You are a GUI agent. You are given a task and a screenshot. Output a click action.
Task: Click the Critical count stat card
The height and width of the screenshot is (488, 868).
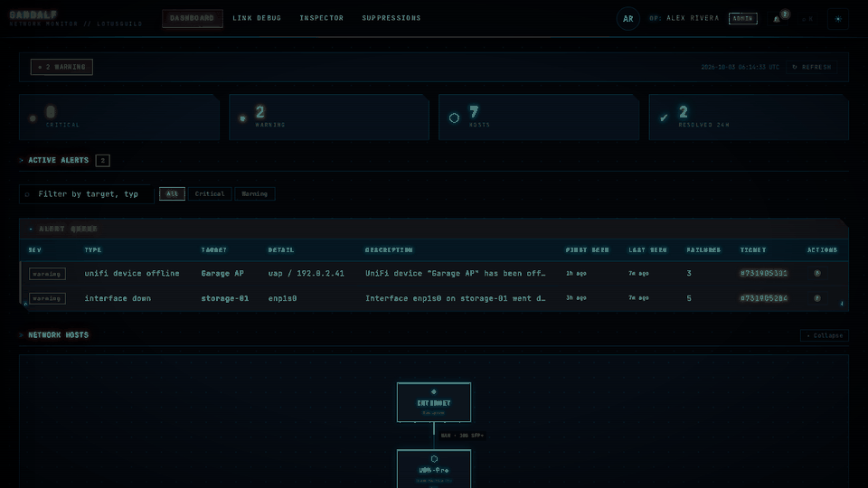coord(119,117)
